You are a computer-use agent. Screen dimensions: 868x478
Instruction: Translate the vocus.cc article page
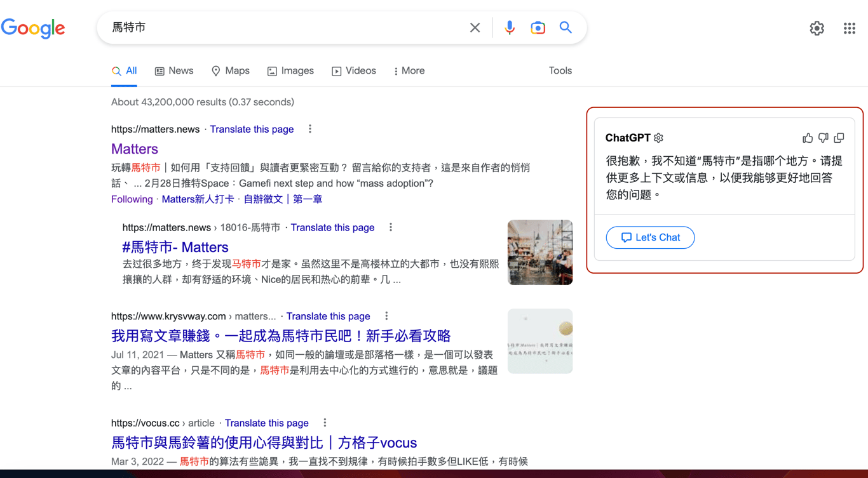click(267, 423)
